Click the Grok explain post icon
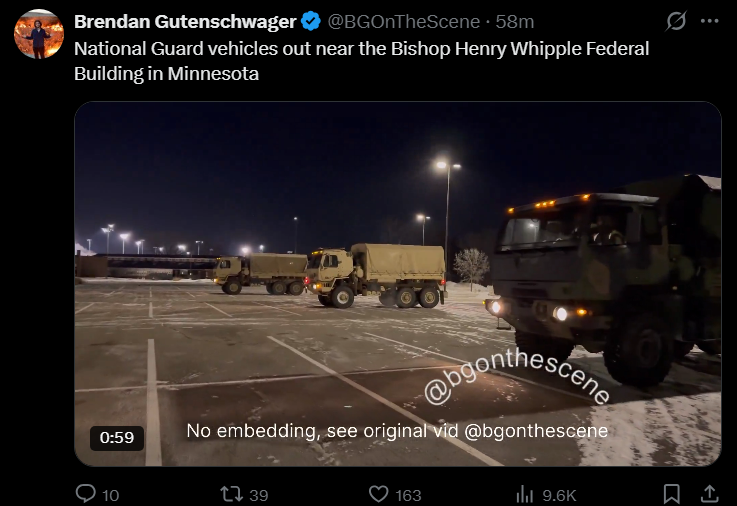This screenshot has height=506, width=737. click(676, 21)
